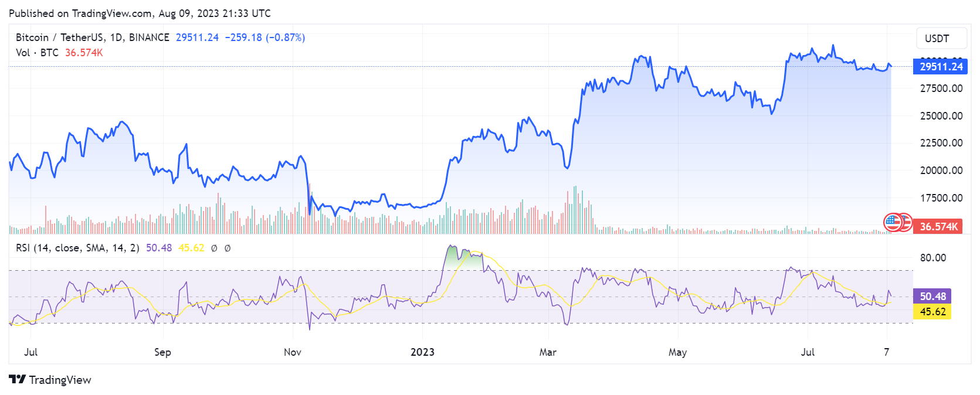The width and height of the screenshot is (980, 395).
Task: Click the blue 29511.24 price tag on the axis
Action: [x=941, y=67]
